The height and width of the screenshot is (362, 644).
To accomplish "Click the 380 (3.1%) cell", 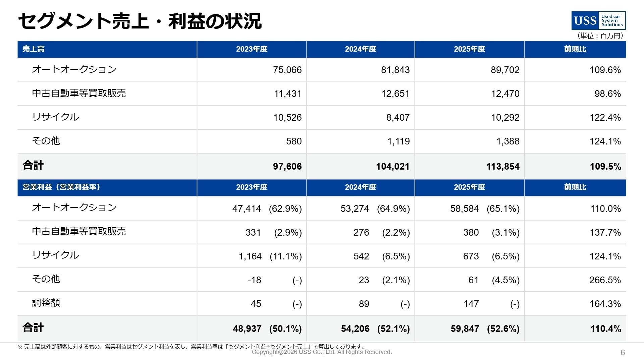I will pyautogui.click(x=491, y=232).
